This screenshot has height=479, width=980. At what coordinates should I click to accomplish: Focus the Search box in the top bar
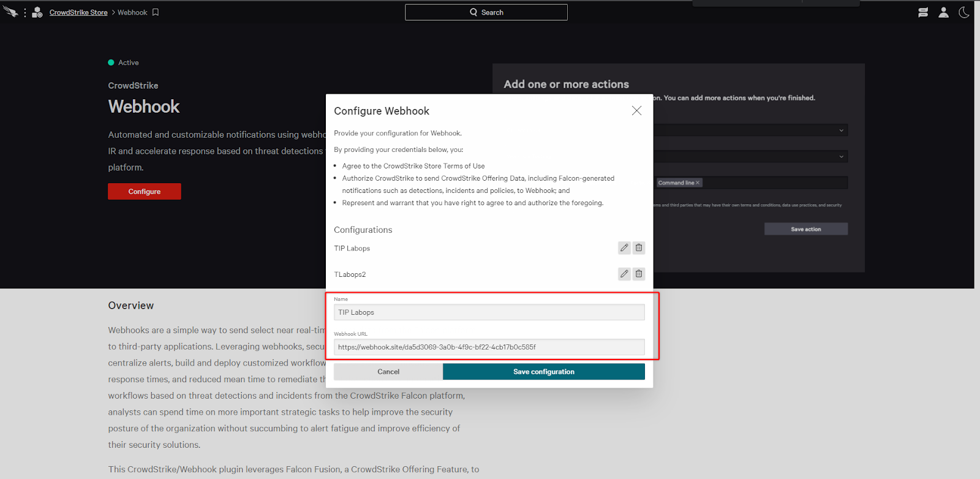click(x=486, y=12)
